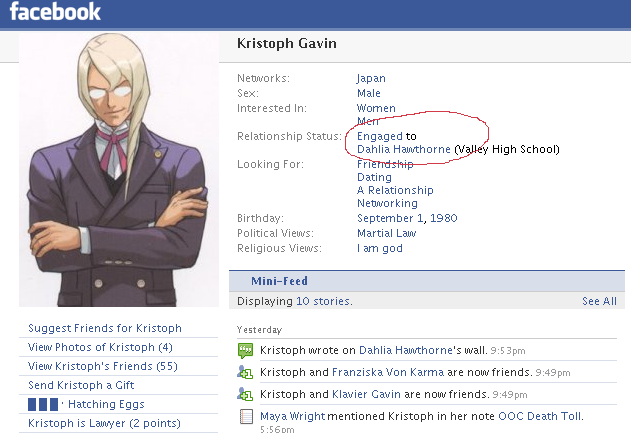631x433 pixels.
Task: Click the 10 stories link
Action: (324, 301)
